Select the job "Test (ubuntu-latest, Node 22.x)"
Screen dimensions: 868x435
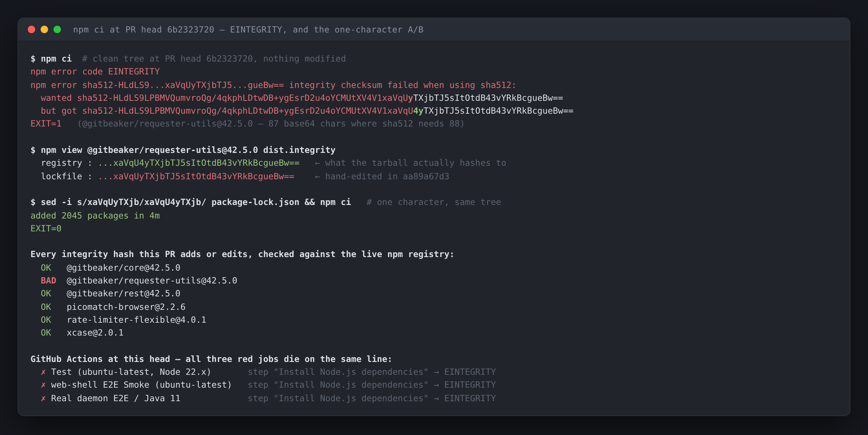point(131,372)
